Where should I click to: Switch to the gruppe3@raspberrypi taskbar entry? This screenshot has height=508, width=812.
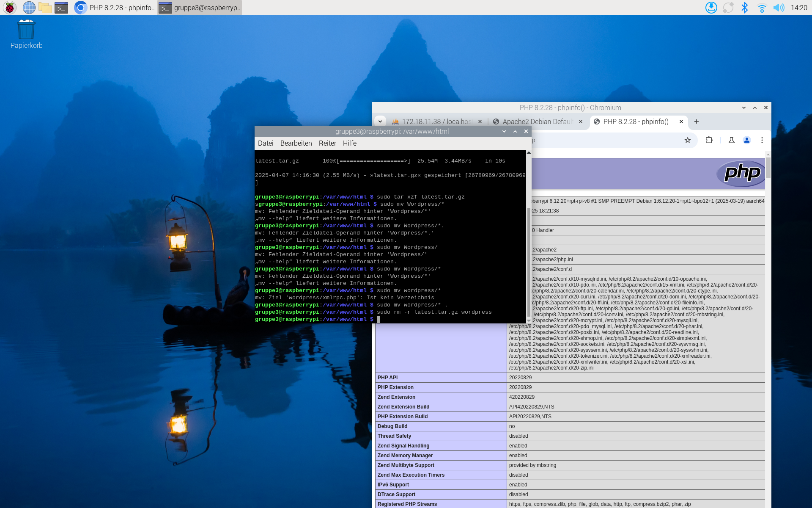tap(200, 8)
